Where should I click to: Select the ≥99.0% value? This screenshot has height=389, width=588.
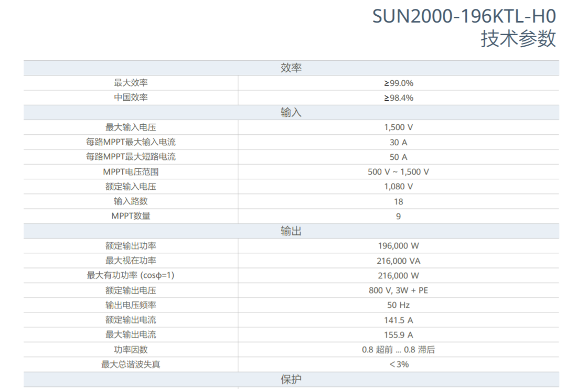(x=398, y=83)
